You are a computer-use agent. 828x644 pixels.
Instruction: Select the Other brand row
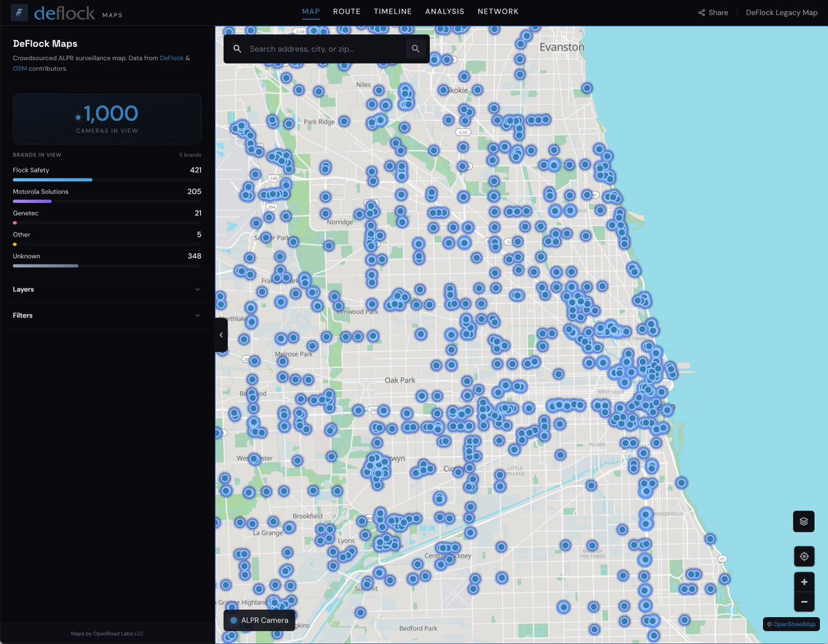(107, 238)
